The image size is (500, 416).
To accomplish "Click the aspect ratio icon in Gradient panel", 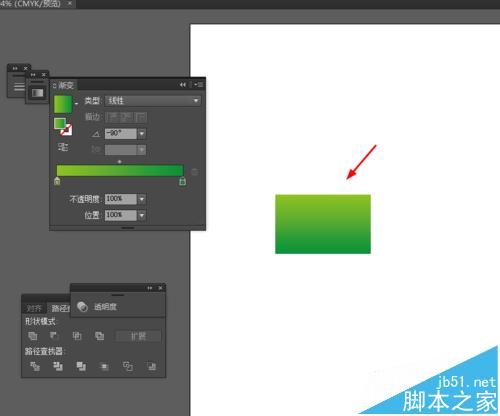I will (96, 150).
